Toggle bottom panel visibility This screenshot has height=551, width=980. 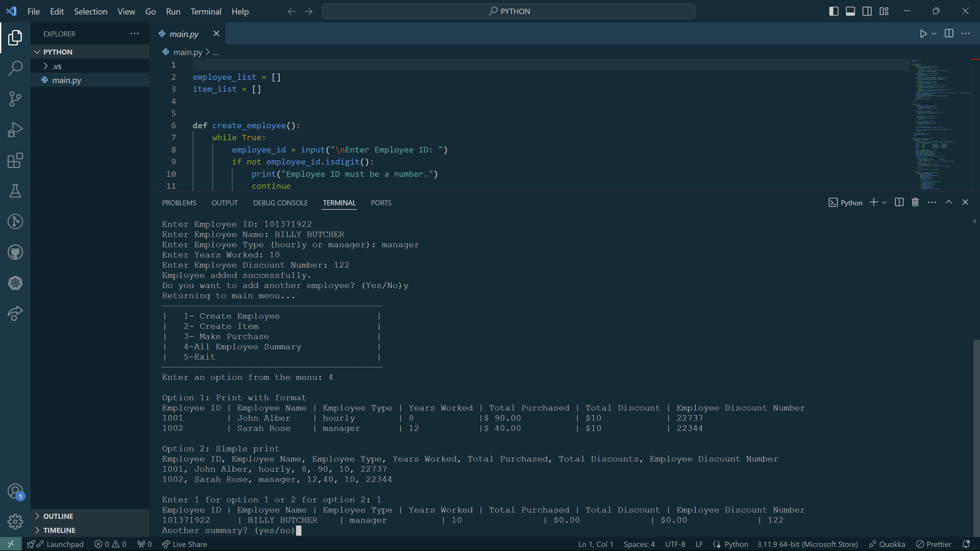(x=850, y=11)
